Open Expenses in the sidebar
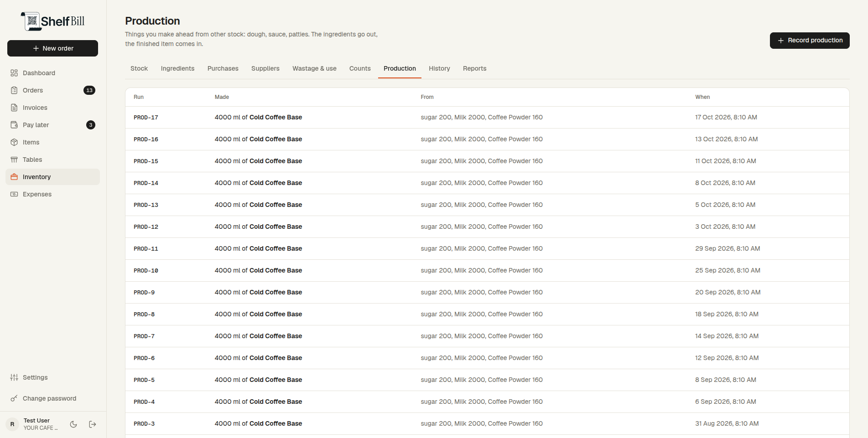 coord(52,194)
